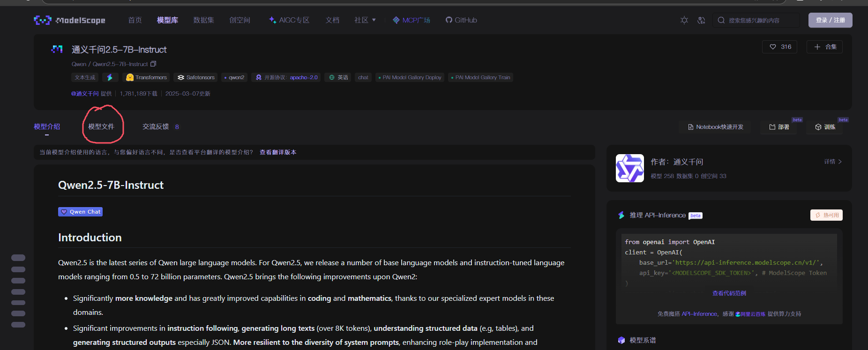Click the lightning bolt inference tag

(x=110, y=77)
